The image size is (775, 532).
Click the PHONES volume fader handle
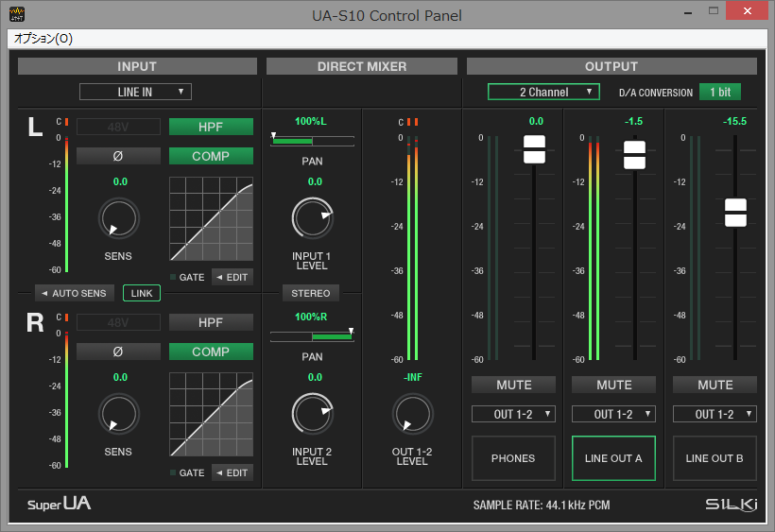pyautogui.click(x=535, y=148)
